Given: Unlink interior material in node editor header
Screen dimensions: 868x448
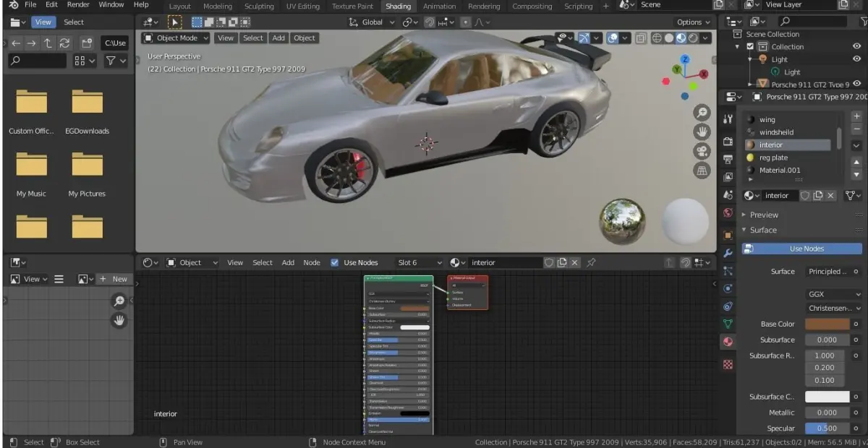Looking at the screenshot, I should tap(575, 263).
